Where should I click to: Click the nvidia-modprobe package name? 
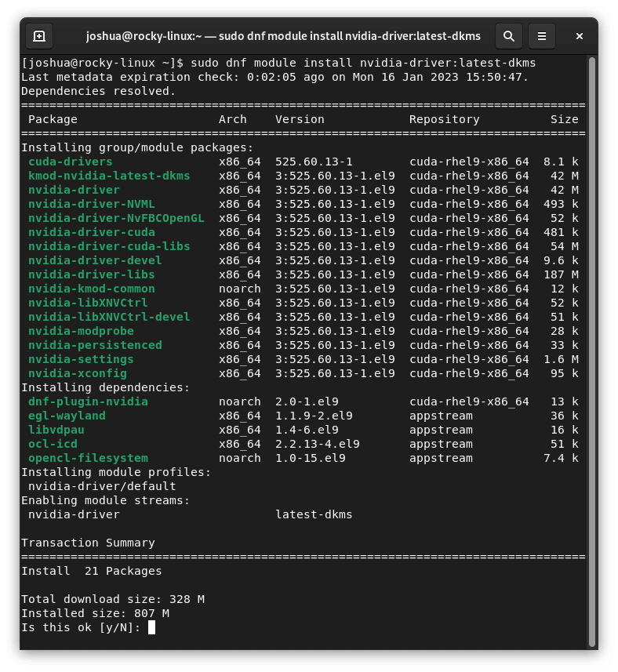point(81,331)
